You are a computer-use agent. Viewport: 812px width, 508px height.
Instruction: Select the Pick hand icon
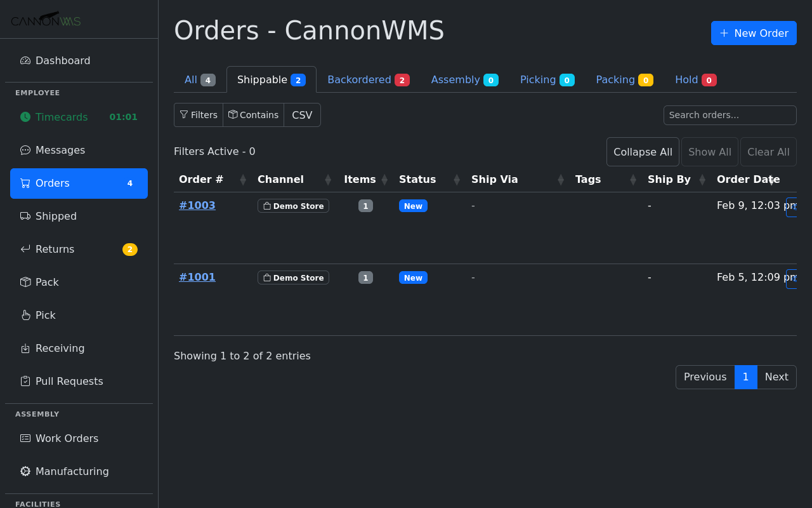coord(25,315)
